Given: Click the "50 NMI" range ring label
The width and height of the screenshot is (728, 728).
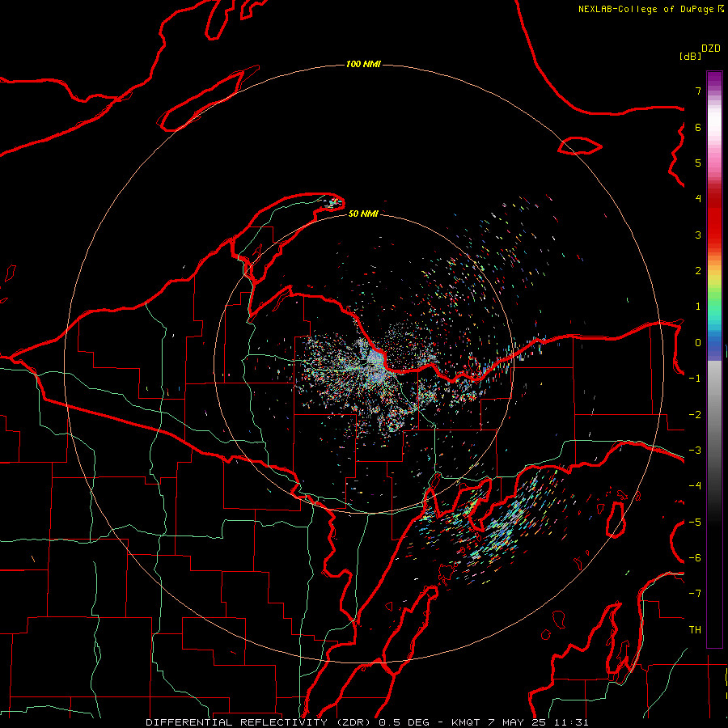Looking at the screenshot, I should 363,214.
